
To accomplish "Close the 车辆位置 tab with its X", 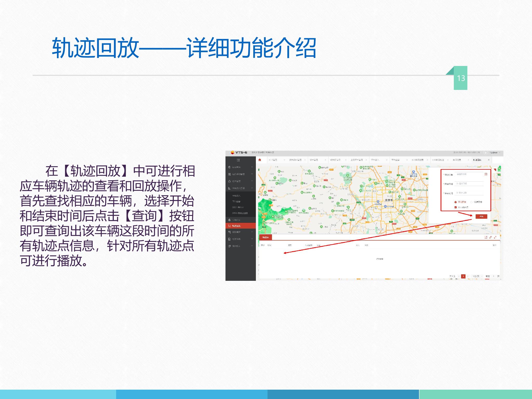I will click(468, 160).
